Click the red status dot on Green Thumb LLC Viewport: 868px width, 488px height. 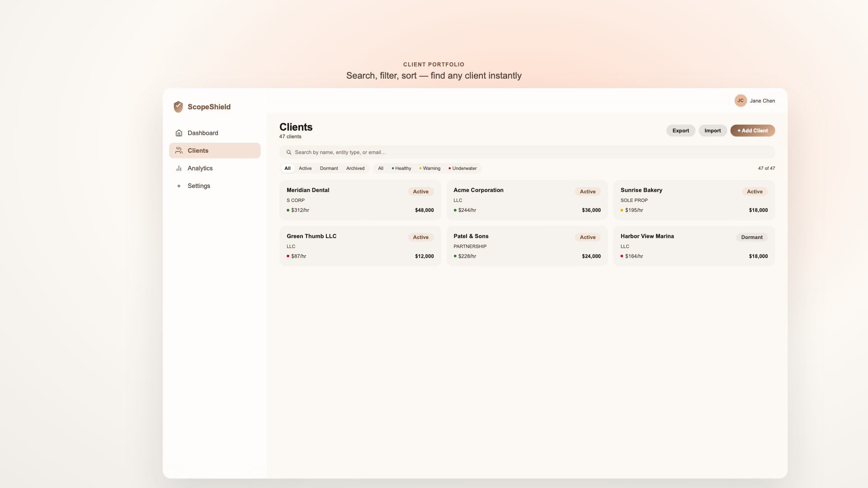288,256
